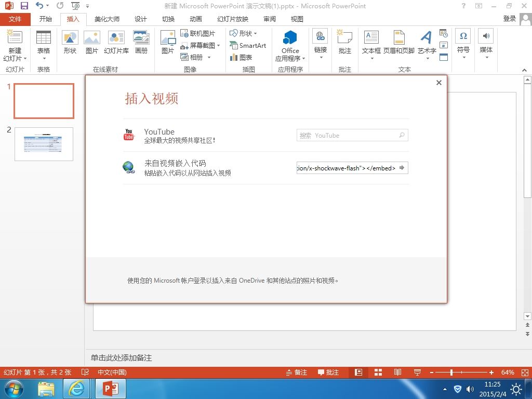Click the video embed code field
The height and width of the screenshot is (399, 532).
tap(352, 168)
